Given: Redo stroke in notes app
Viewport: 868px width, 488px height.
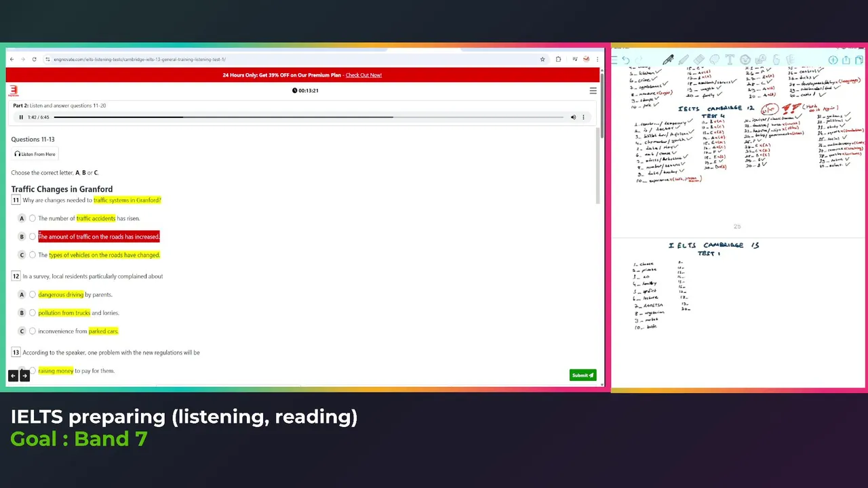Looking at the screenshot, I should tap(639, 60).
